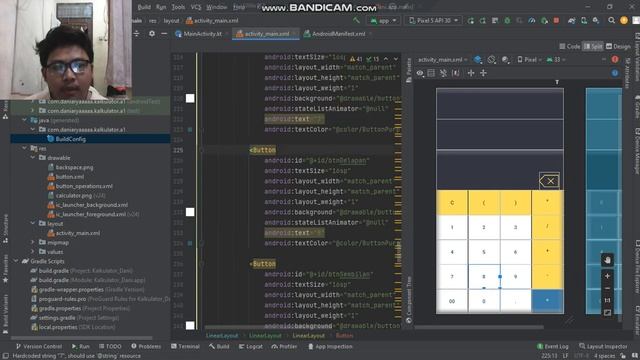
Task: Toggle the Palette side panel tab
Action: coord(409,71)
